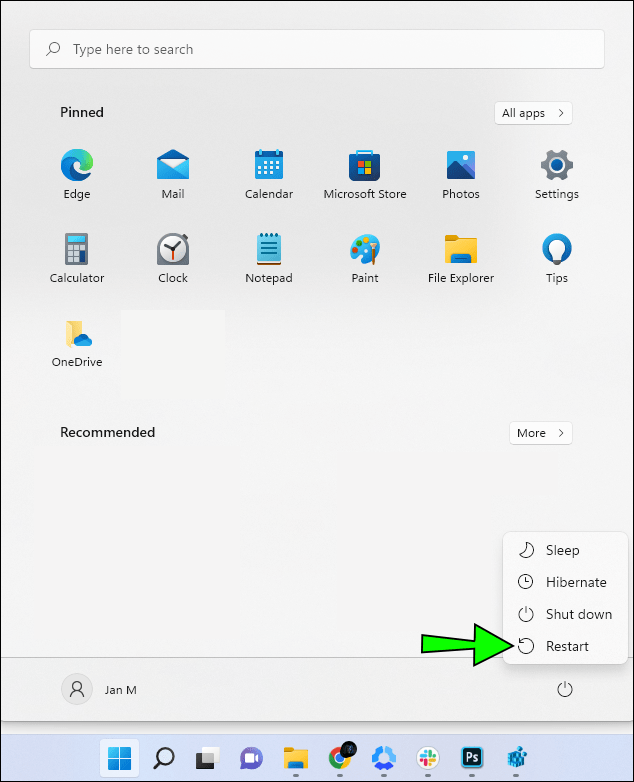634x782 pixels.
Task: Open Microsoft Store from Pinned
Action: coord(365,174)
